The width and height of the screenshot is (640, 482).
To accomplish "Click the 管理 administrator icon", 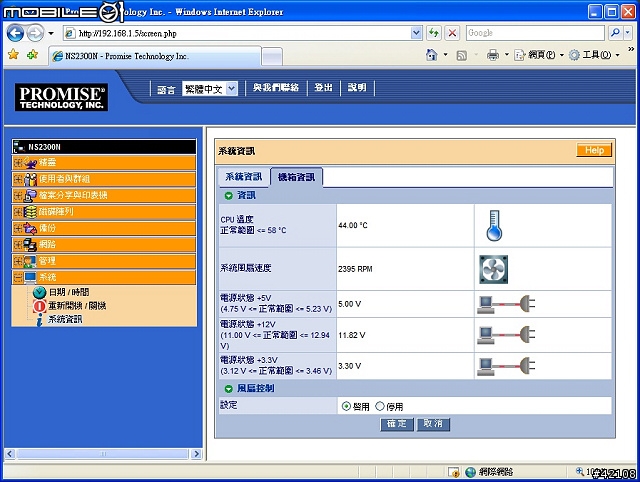I will (x=31, y=261).
